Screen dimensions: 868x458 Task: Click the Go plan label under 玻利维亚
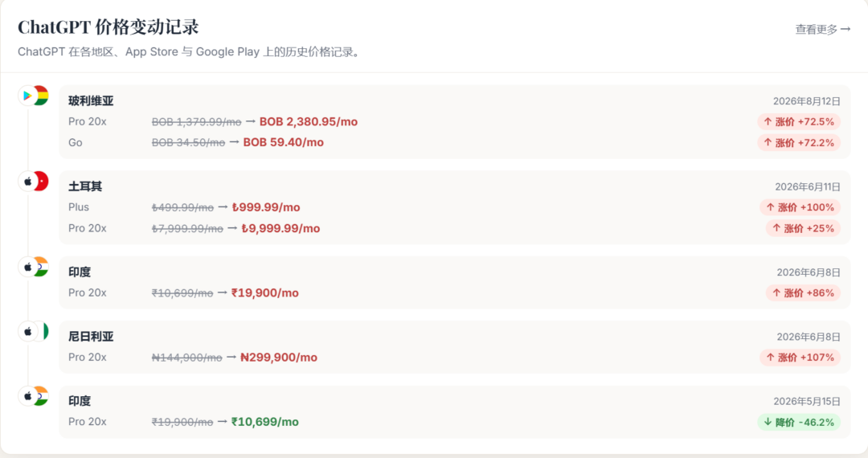click(76, 143)
